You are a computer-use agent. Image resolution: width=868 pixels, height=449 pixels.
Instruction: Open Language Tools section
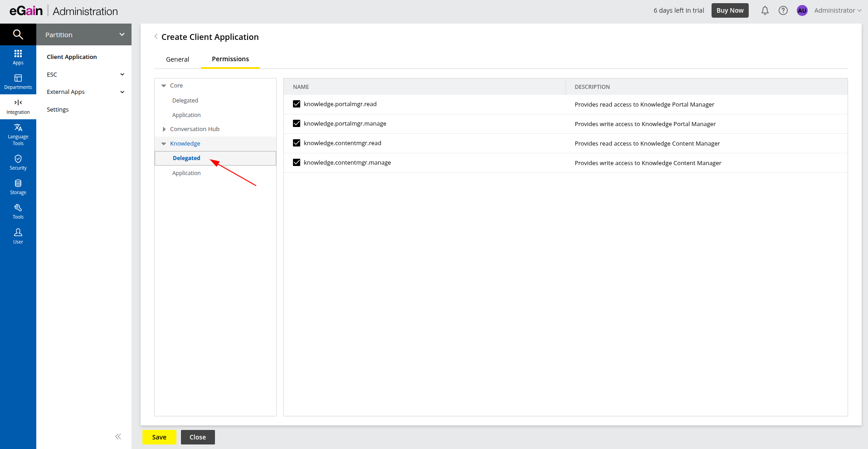[18, 134]
